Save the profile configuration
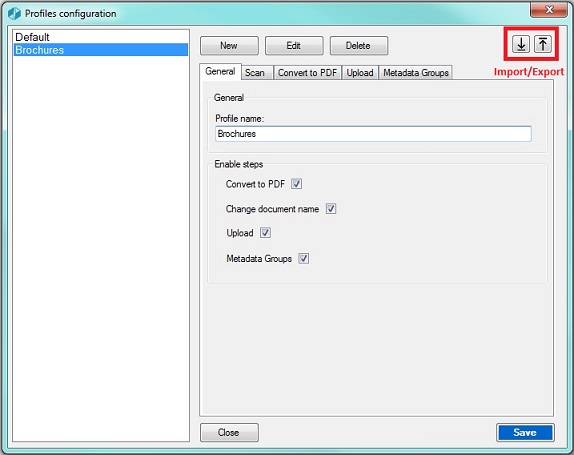 point(525,432)
